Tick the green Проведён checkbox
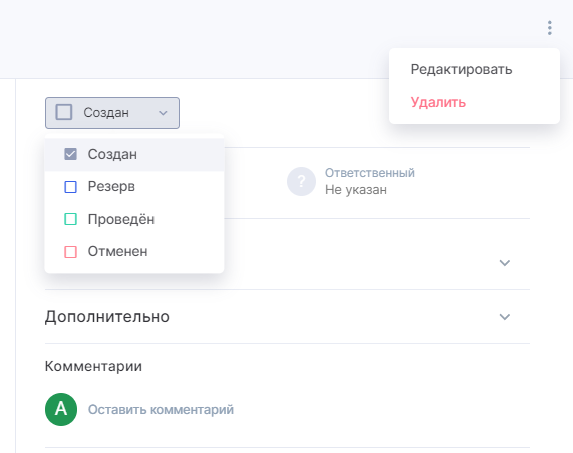The width and height of the screenshot is (573, 453). point(71,219)
